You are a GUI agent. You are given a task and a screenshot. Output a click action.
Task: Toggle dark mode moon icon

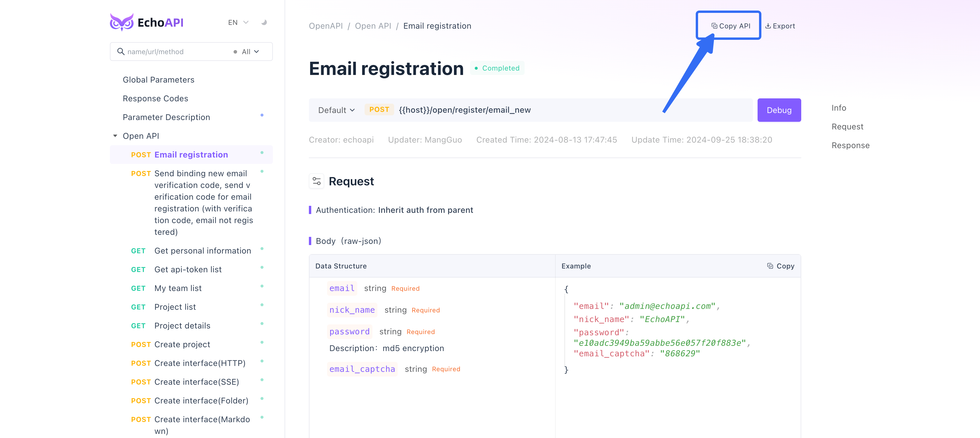coord(264,23)
